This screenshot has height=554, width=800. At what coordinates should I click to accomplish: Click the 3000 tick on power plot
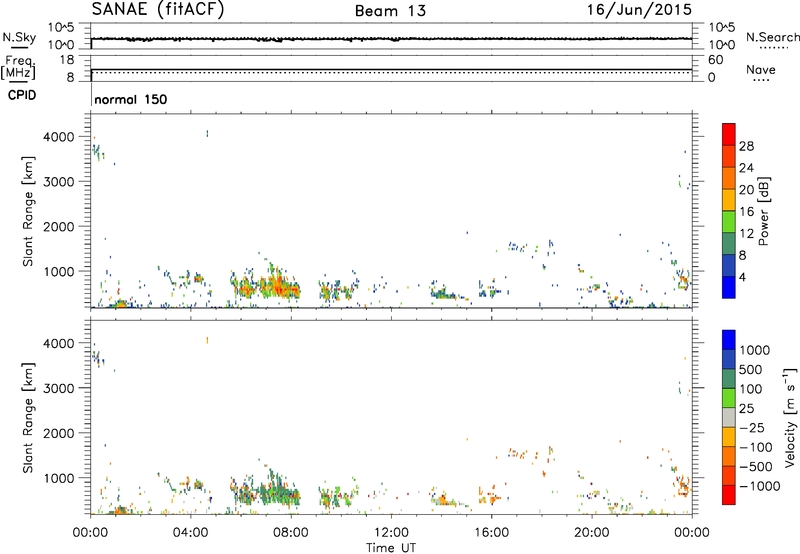59,182
